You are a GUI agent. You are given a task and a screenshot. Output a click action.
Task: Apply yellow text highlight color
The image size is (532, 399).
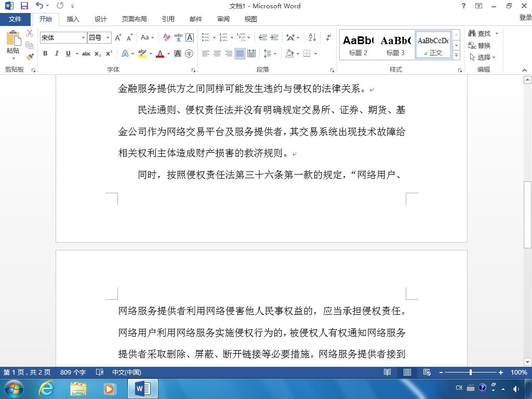tap(142, 54)
